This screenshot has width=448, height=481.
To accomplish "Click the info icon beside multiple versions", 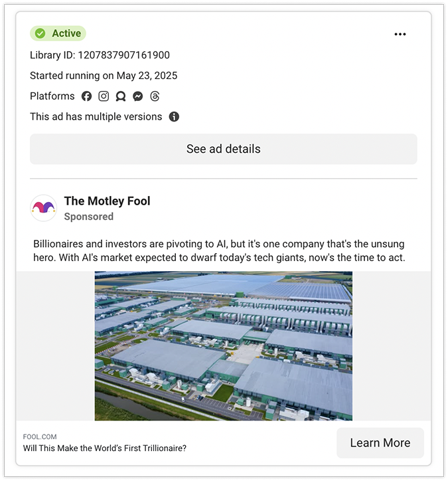I will coord(174,117).
